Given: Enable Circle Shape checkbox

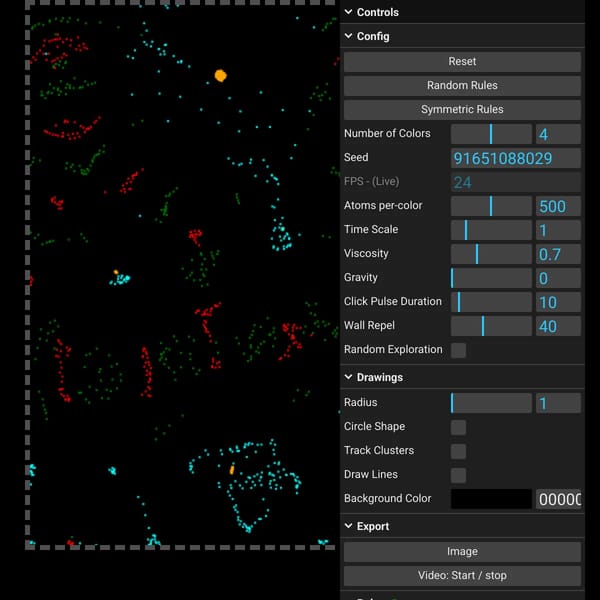Looking at the screenshot, I should point(458,427).
